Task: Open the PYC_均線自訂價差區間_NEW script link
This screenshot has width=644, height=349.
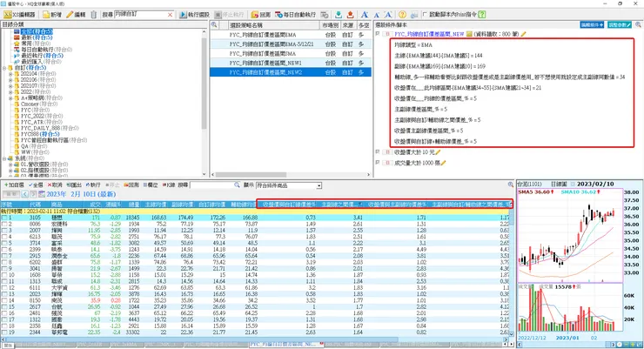Action: 429,34
